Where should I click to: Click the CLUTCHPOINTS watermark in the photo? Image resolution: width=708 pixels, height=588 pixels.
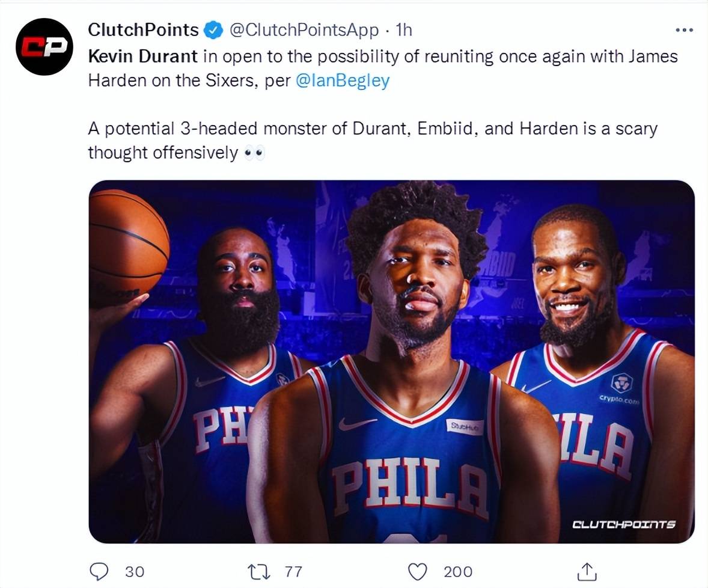(624, 524)
